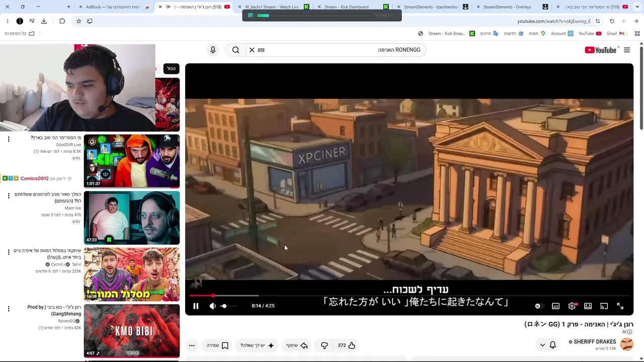Like the video showing 372 likes
Screen dimensions: 644x362
(x=347, y=345)
